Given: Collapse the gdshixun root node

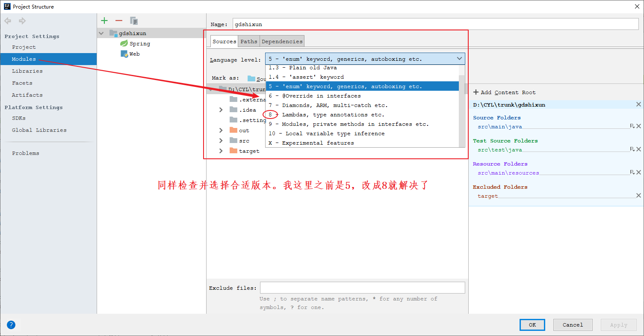Looking at the screenshot, I should pyautogui.click(x=101, y=33).
